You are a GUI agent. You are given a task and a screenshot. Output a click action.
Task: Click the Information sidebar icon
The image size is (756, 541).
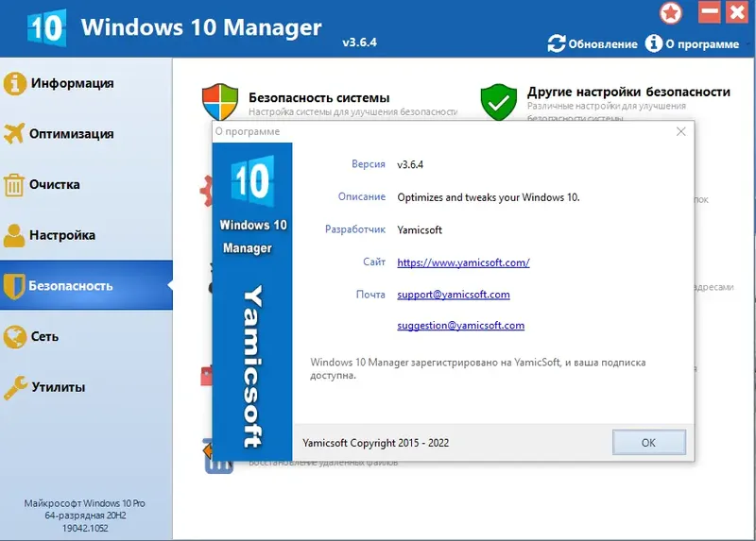15,83
